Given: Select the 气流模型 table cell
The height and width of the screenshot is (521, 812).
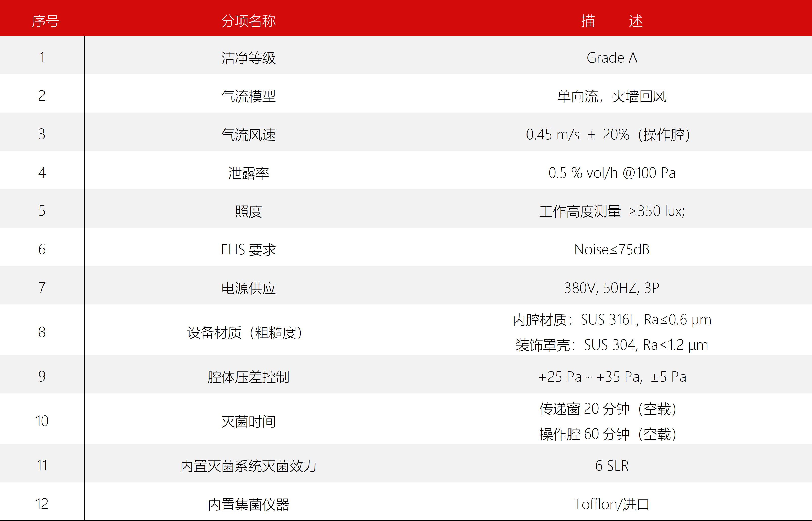Looking at the screenshot, I should (x=249, y=96).
